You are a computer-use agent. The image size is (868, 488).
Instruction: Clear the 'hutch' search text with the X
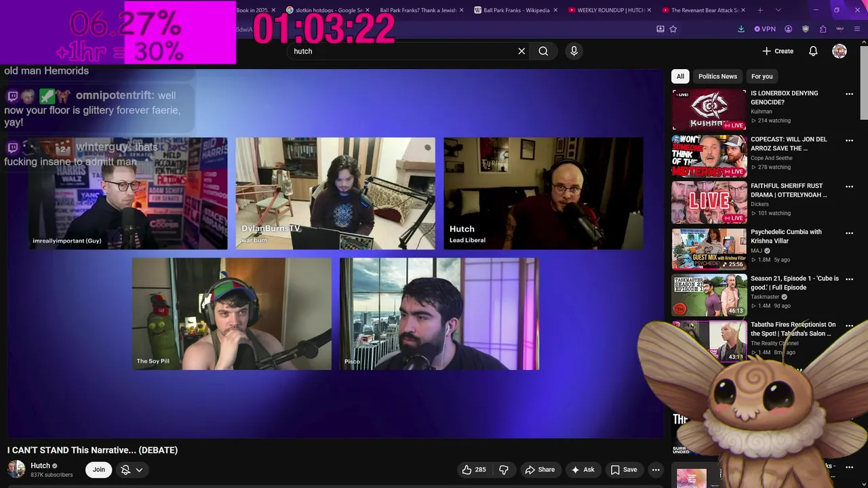[x=521, y=51]
